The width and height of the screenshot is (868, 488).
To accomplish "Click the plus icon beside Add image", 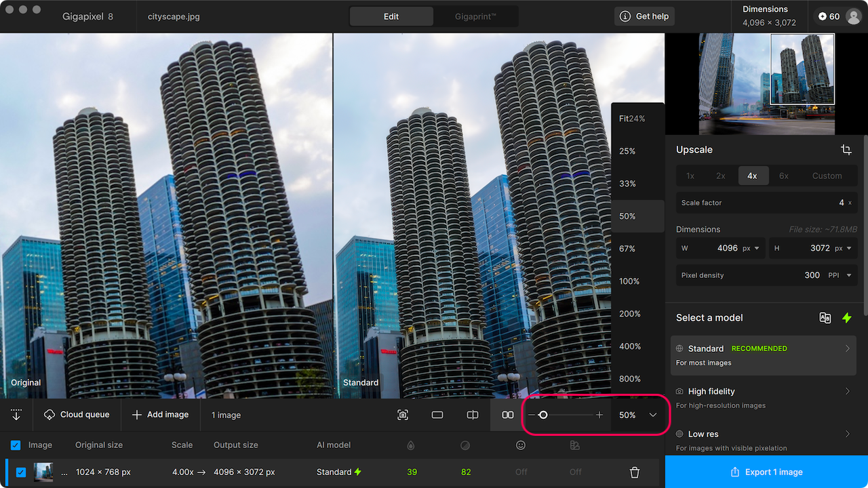I will [x=137, y=415].
